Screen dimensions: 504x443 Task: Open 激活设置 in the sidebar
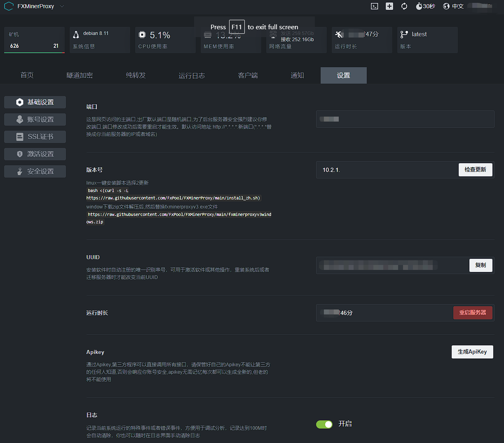coord(35,154)
